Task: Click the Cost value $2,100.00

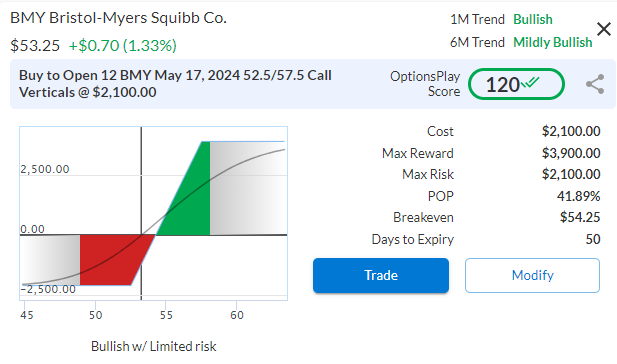Action: point(571,131)
